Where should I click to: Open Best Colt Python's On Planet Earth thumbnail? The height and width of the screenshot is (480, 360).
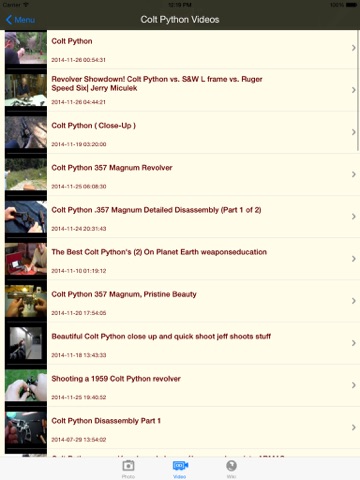[26, 259]
